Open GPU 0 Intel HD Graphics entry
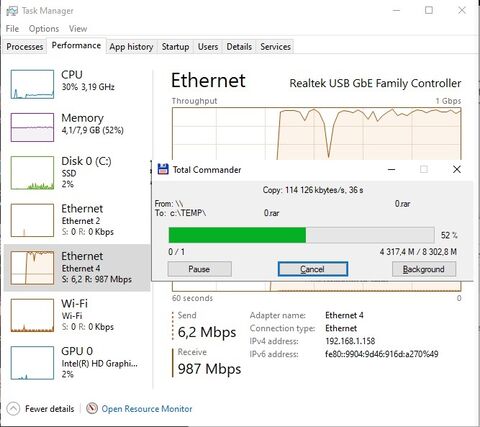This screenshot has width=480, height=427. click(x=77, y=363)
